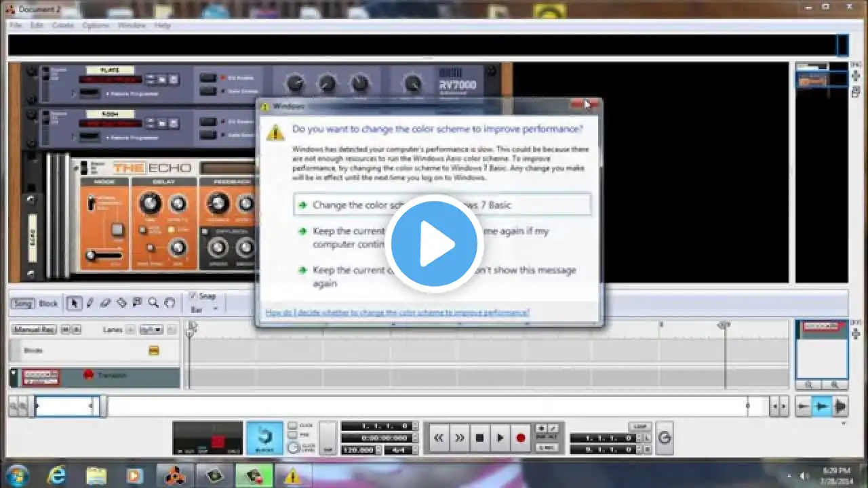
Task: Start playback with the small transport play button
Action: tap(500, 438)
